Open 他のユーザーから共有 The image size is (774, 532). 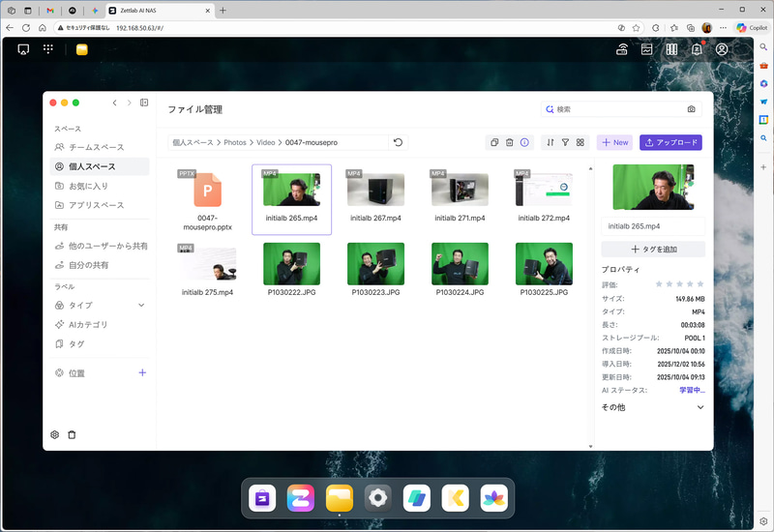(100, 246)
